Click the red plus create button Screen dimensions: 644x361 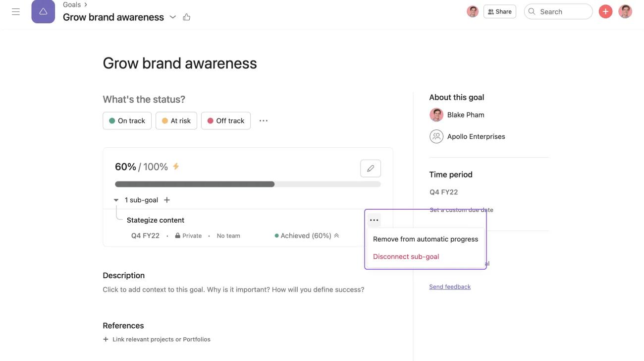click(x=605, y=11)
